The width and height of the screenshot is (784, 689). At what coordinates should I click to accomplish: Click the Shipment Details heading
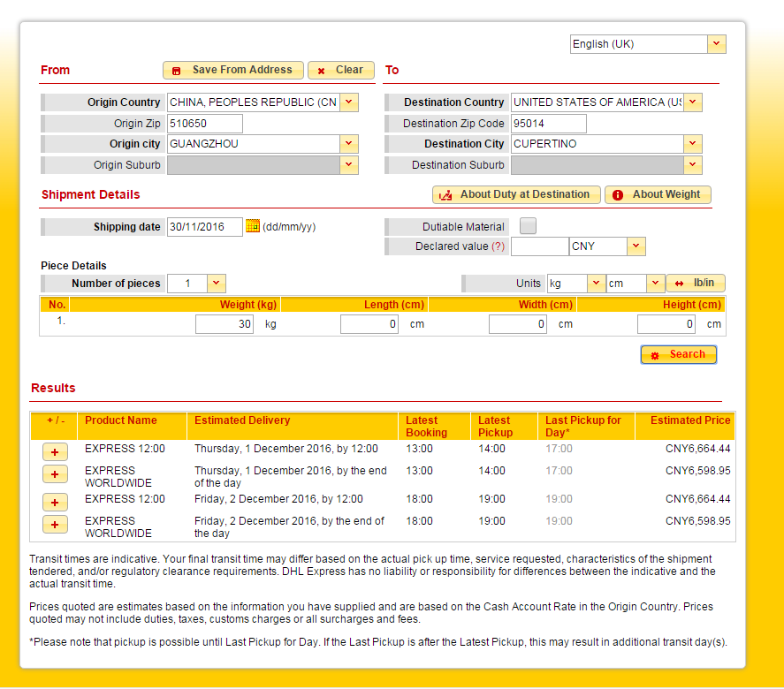[90, 194]
